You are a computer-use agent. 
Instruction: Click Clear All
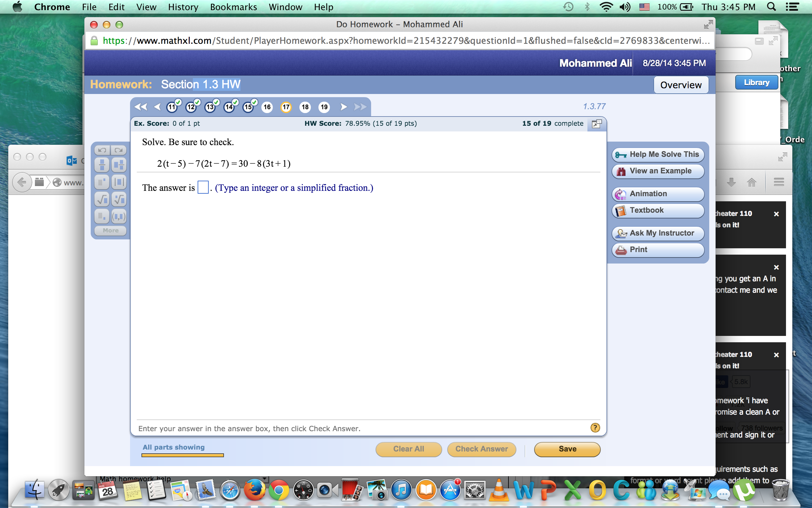tap(408, 449)
